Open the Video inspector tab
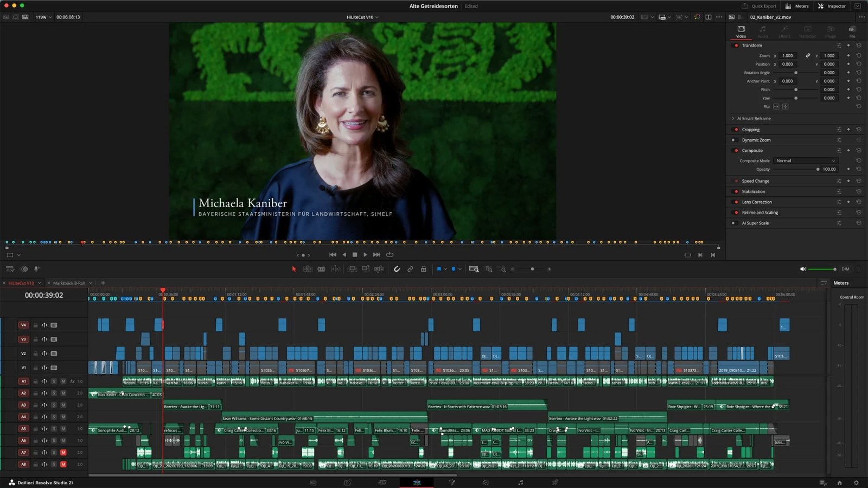The height and width of the screenshot is (488, 868). point(741,31)
